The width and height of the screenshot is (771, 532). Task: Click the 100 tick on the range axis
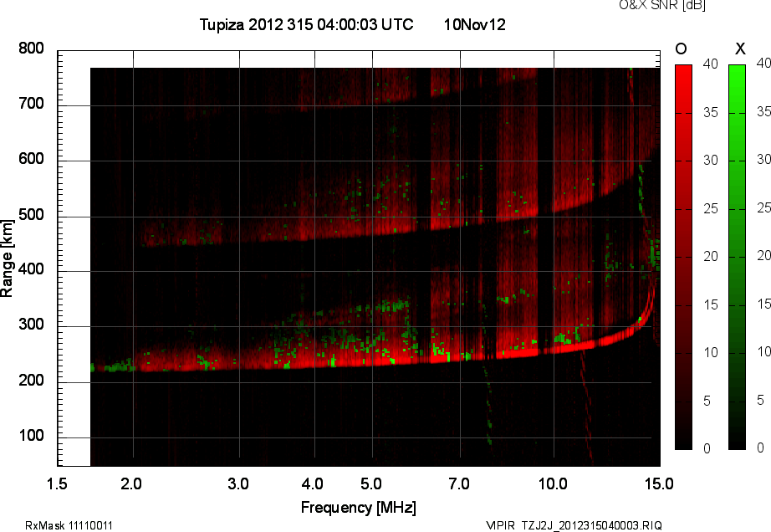click(31, 436)
